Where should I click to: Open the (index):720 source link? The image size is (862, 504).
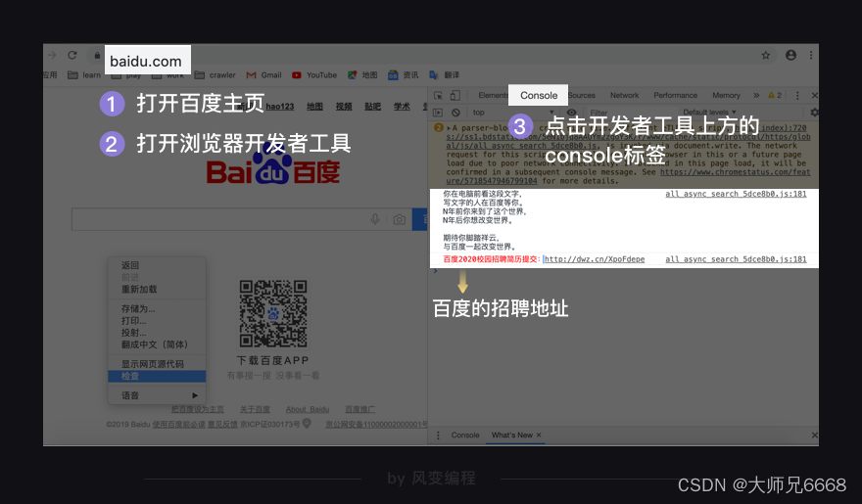pos(784,128)
